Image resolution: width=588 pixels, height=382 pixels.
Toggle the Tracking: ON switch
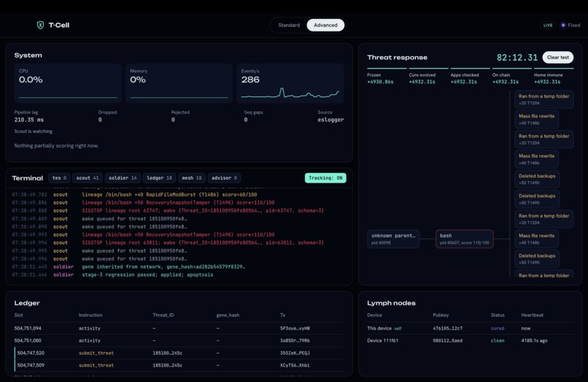(325, 178)
